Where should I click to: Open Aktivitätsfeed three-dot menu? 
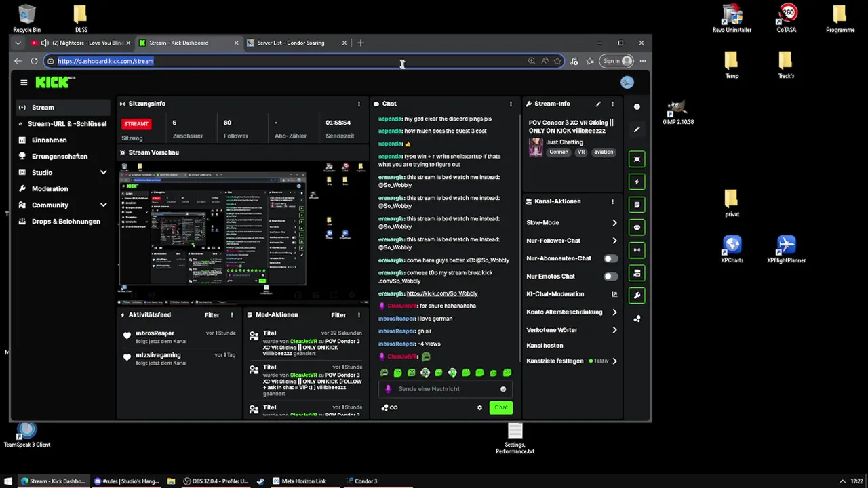pos(232,315)
